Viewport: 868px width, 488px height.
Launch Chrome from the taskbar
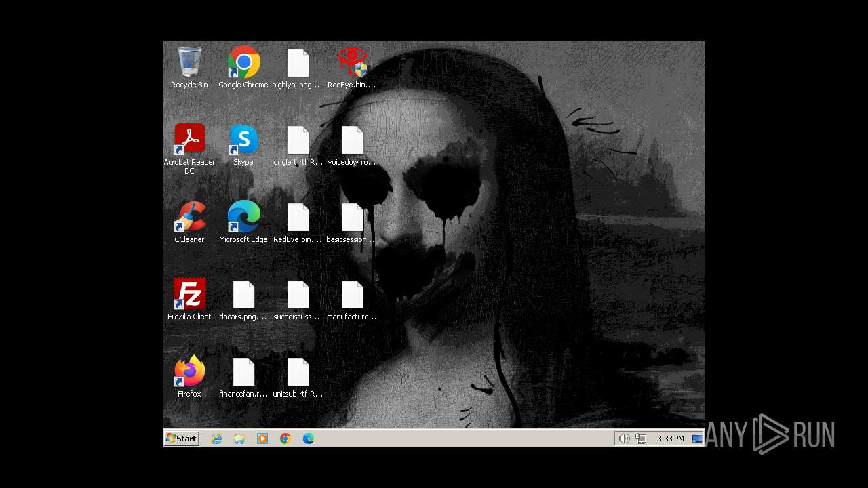(x=285, y=439)
